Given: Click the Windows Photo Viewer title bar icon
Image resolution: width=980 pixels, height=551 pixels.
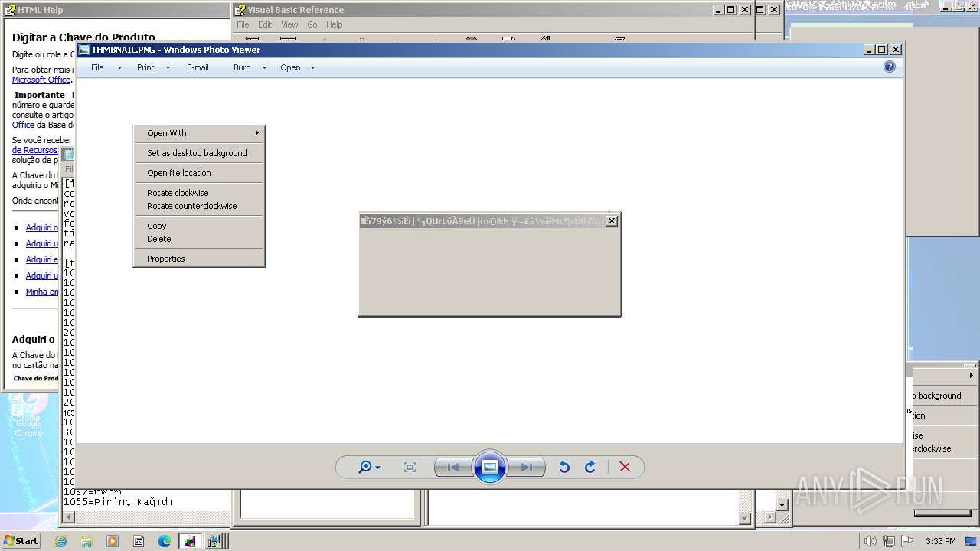Looking at the screenshot, I should (84, 50).
